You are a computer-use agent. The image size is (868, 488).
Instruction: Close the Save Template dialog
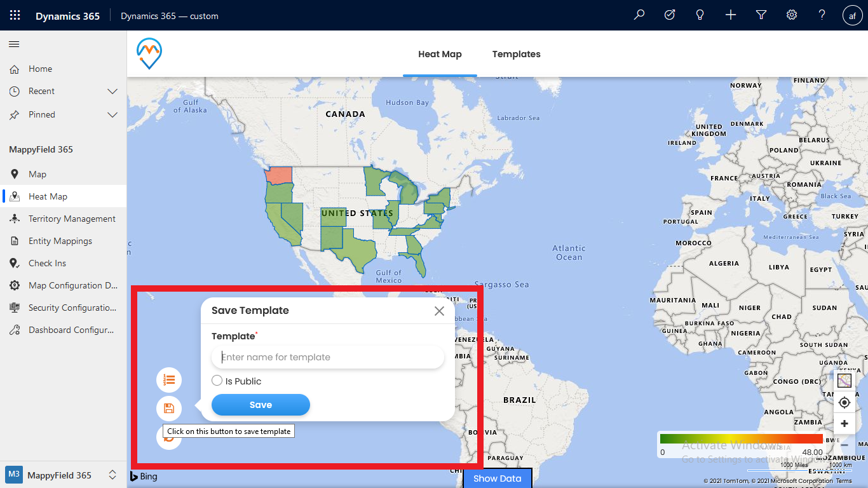(x=439, y=311)
